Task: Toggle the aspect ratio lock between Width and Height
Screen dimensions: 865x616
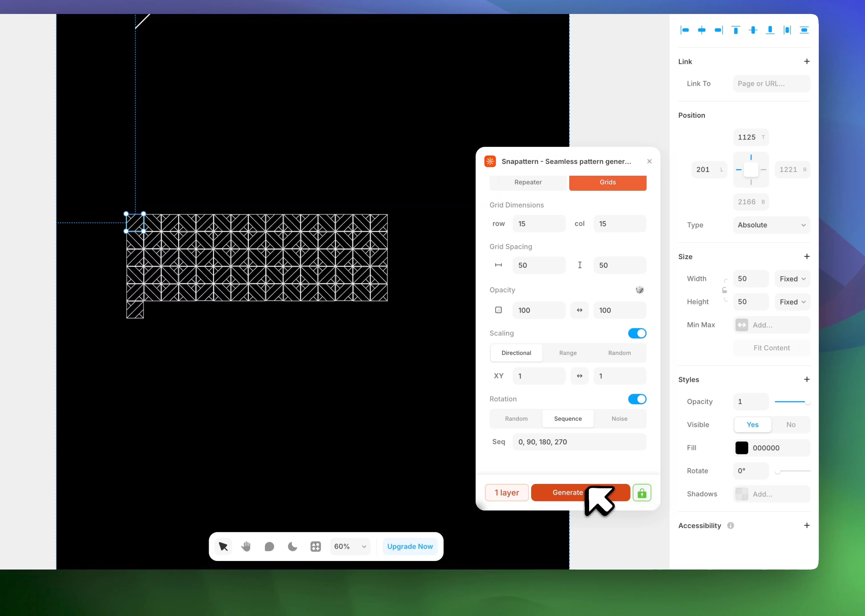Action: (x=724, y=290)
